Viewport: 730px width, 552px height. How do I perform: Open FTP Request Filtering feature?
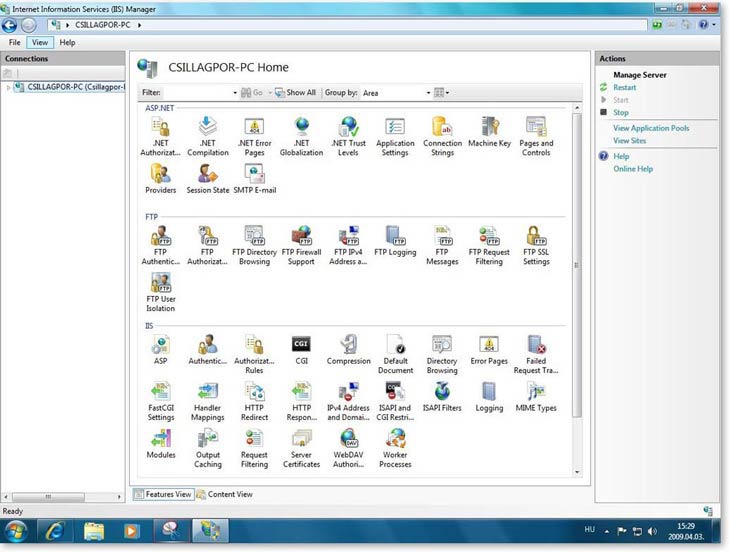[489, 245]
